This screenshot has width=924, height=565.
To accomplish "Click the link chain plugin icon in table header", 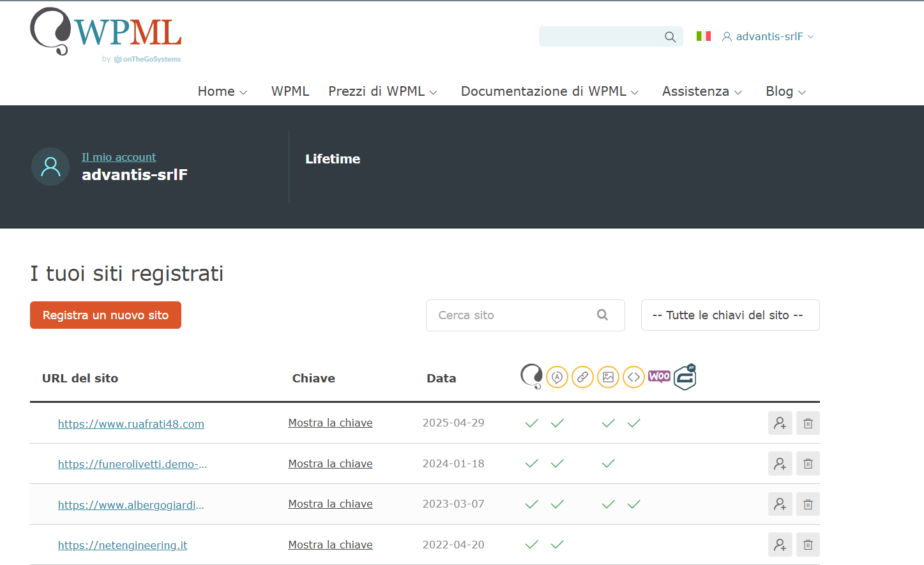I will click(582, 377).
